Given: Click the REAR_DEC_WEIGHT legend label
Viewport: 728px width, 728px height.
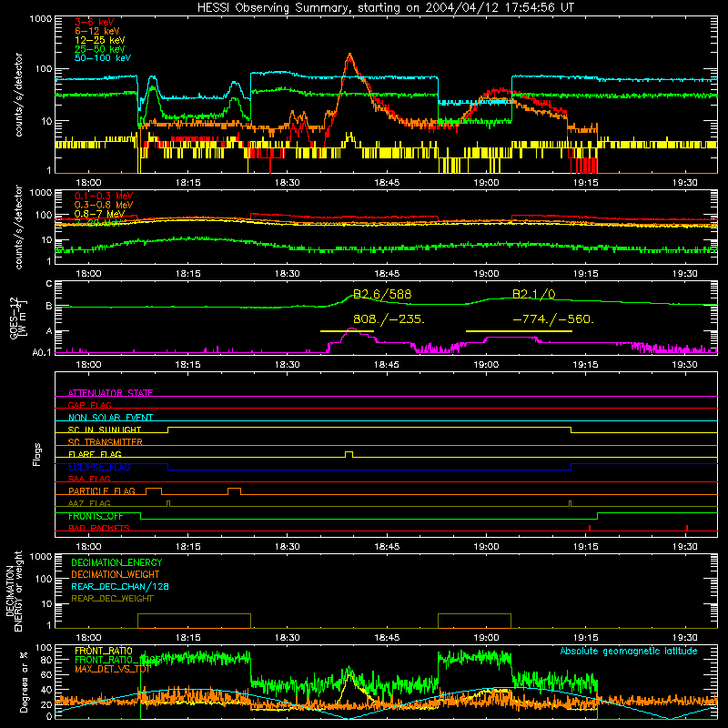Looking at the screenshot, I should point(112,599).
